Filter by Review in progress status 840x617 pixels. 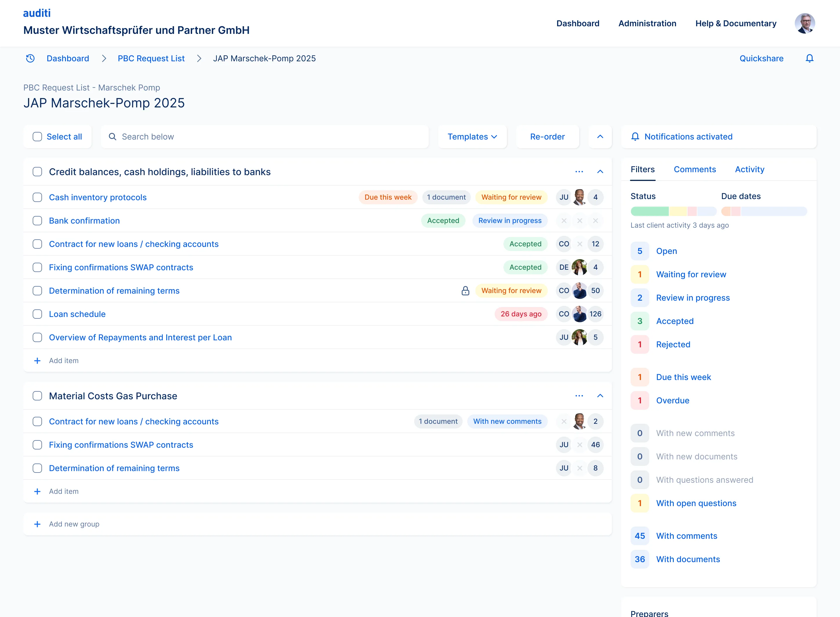693,298
